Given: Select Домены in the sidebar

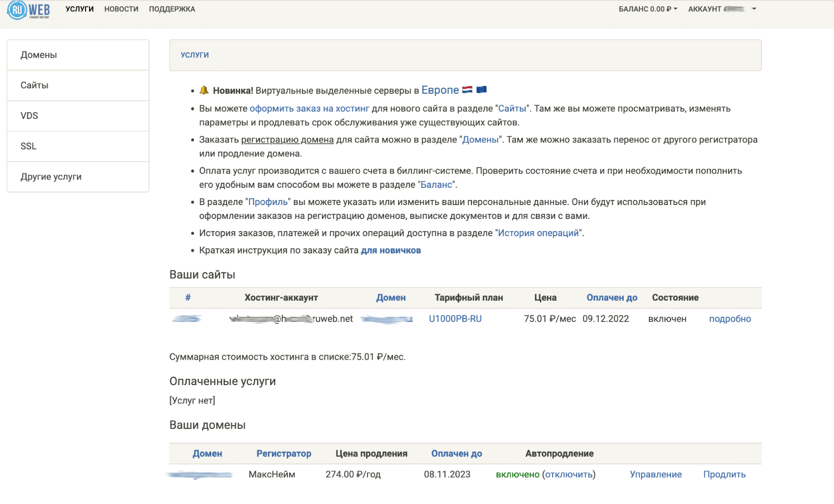Looking at the screenshot, I should tap(78, 55).
